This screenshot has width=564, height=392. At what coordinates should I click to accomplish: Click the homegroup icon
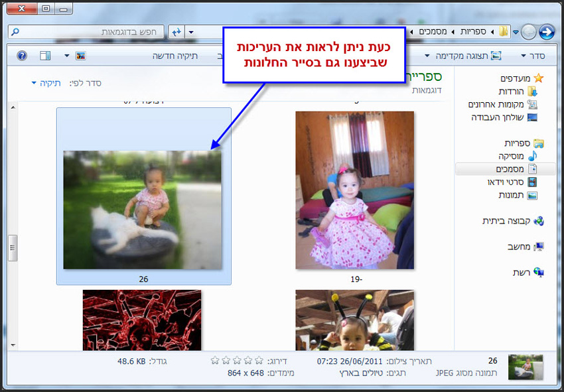(539, 221)
